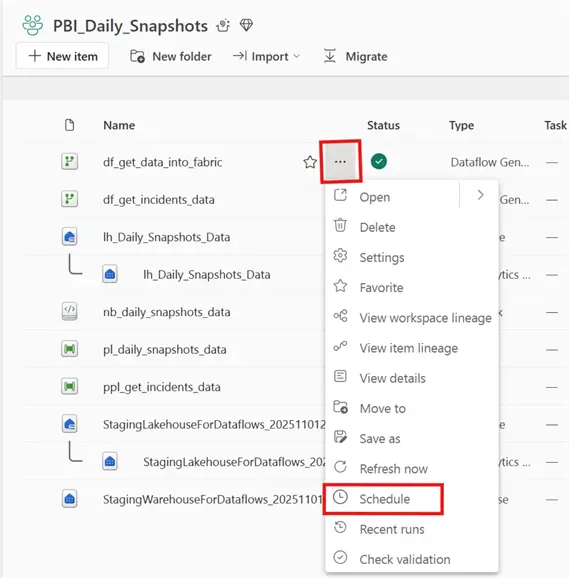Click the pipeline icon for pl_daily_snapshots_data

[x=69, y=349]
